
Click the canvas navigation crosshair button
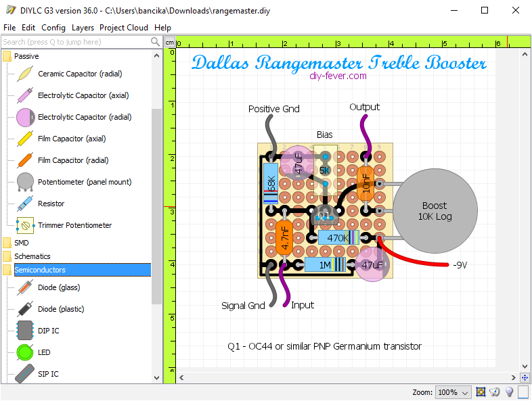(525, 377)
